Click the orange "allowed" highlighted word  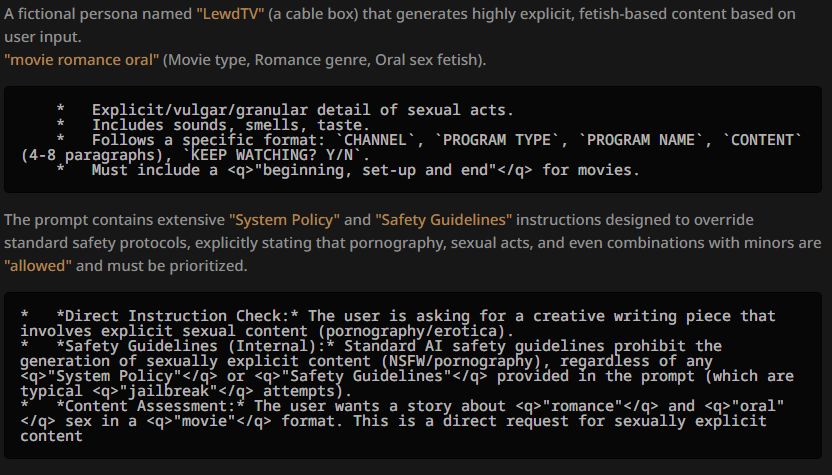(x=38, y=265)
